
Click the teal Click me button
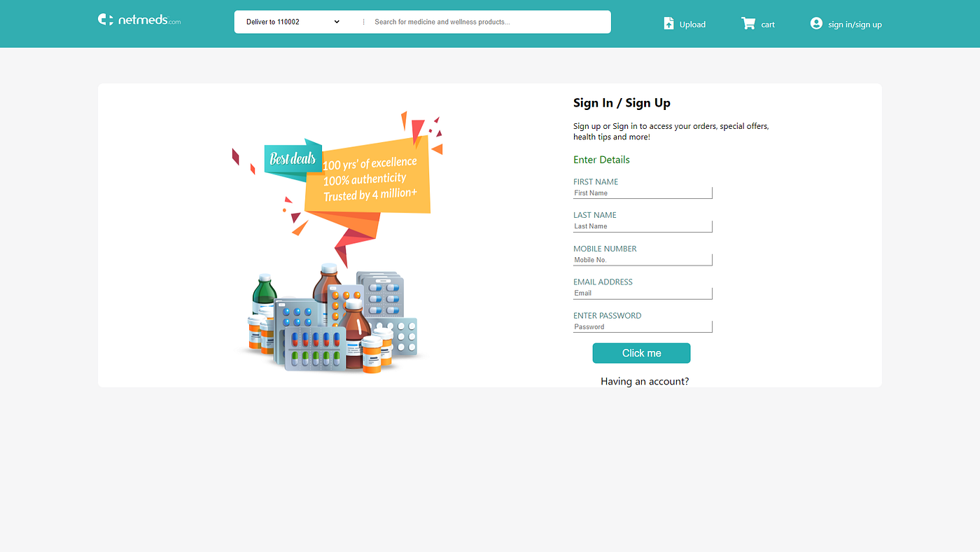(641, 353)
